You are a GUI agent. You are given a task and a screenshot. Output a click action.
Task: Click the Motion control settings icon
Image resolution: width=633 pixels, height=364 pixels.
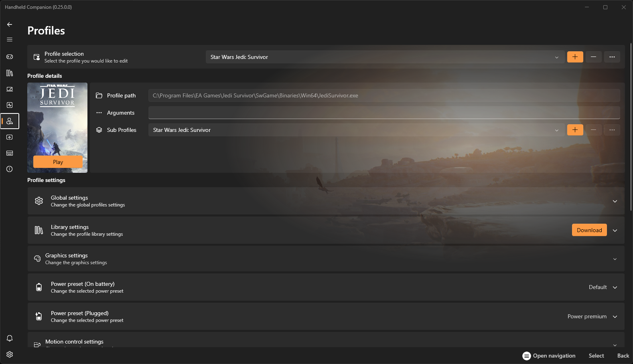tap(37, 345)
